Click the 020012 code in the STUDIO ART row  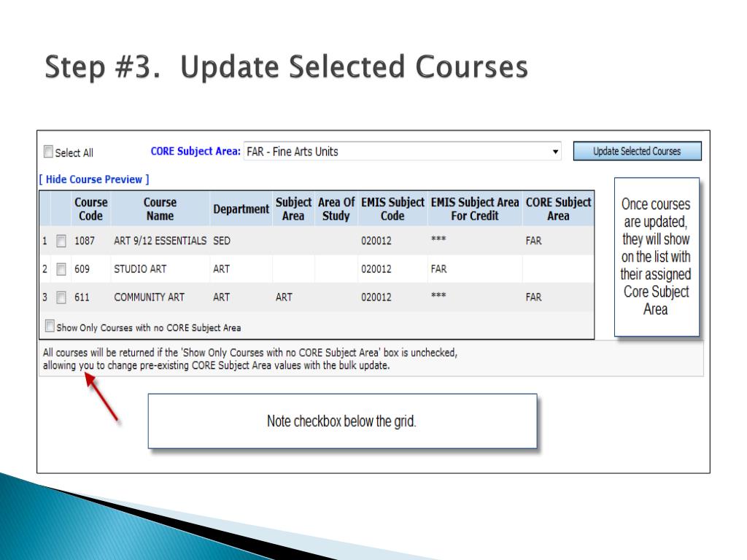pos(376,269)
